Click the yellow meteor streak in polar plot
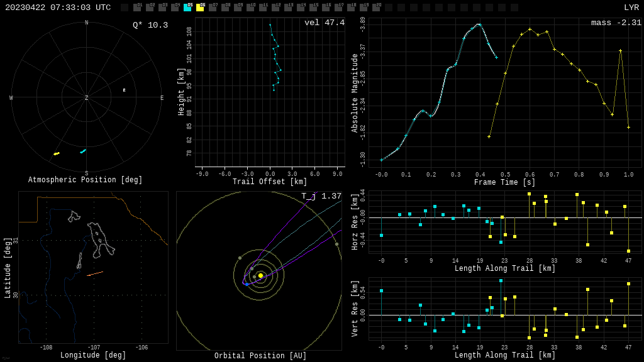 (x=57, y=153)
